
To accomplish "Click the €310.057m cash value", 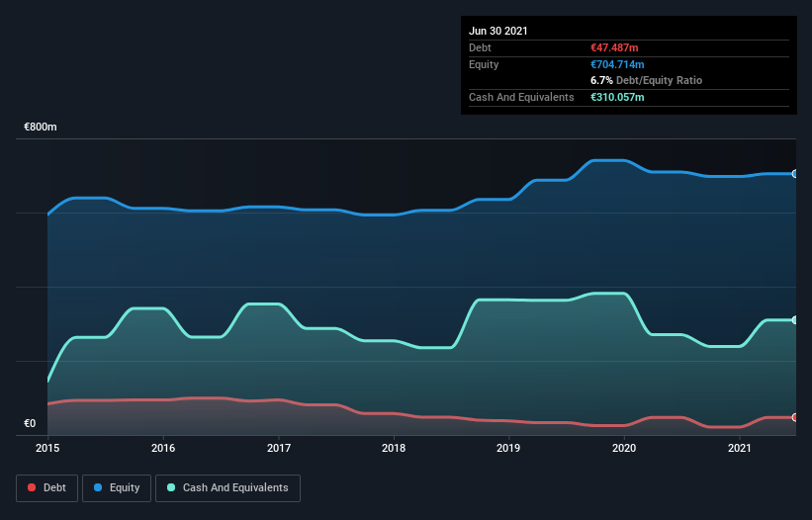I will tap(617, 97).
